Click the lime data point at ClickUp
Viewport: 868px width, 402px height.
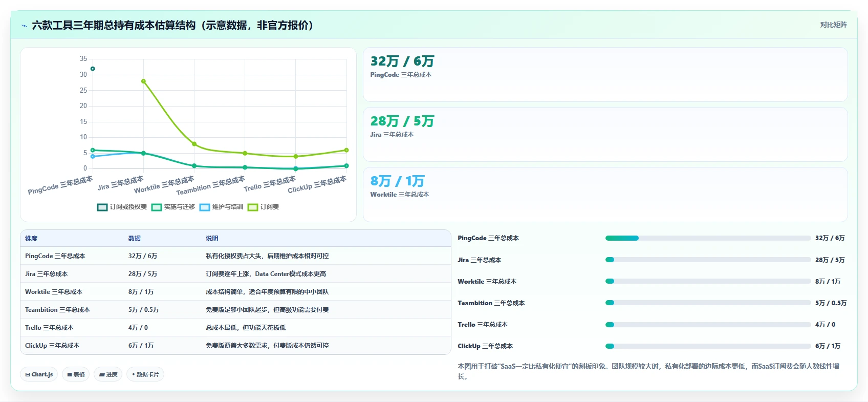tap(346, 150)
